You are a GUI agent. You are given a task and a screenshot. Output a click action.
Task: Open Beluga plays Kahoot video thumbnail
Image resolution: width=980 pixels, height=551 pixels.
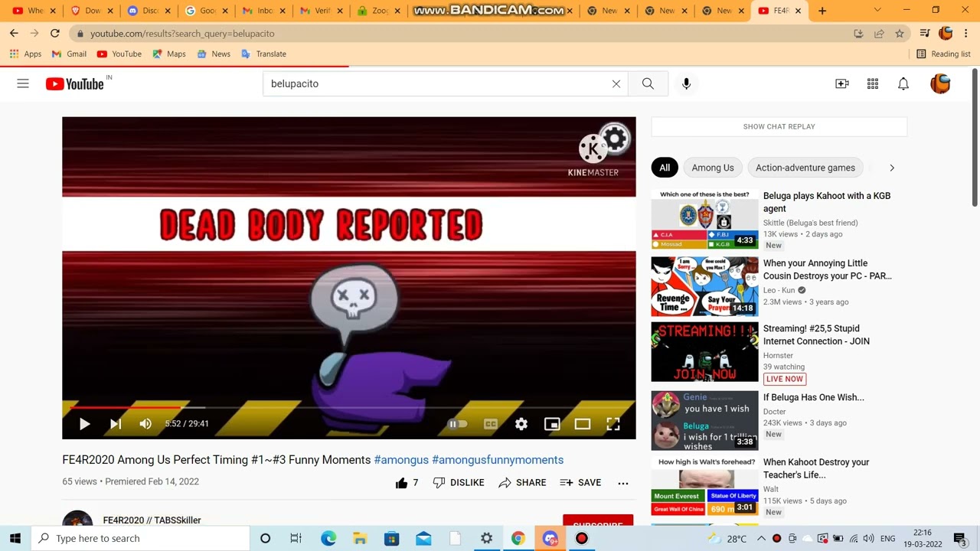tap(704, 220)
